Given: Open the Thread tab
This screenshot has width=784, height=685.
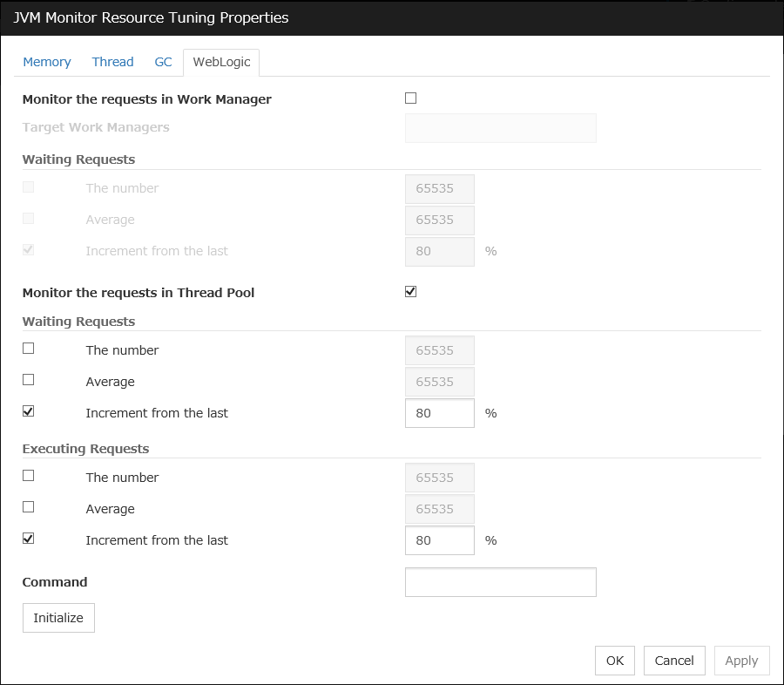Looking at the screenshot, I should tap(112, 62).
